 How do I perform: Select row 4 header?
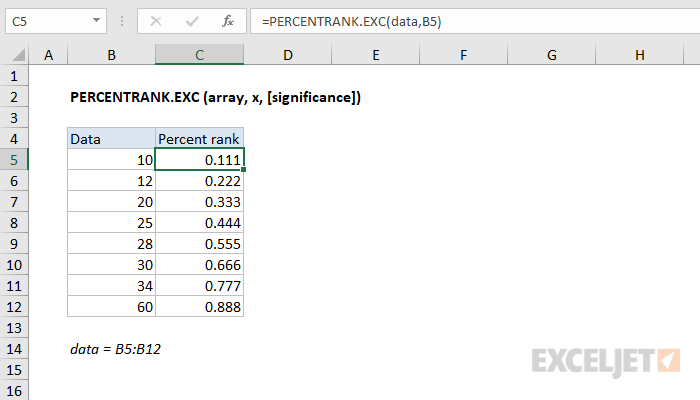tap(14, 139)
